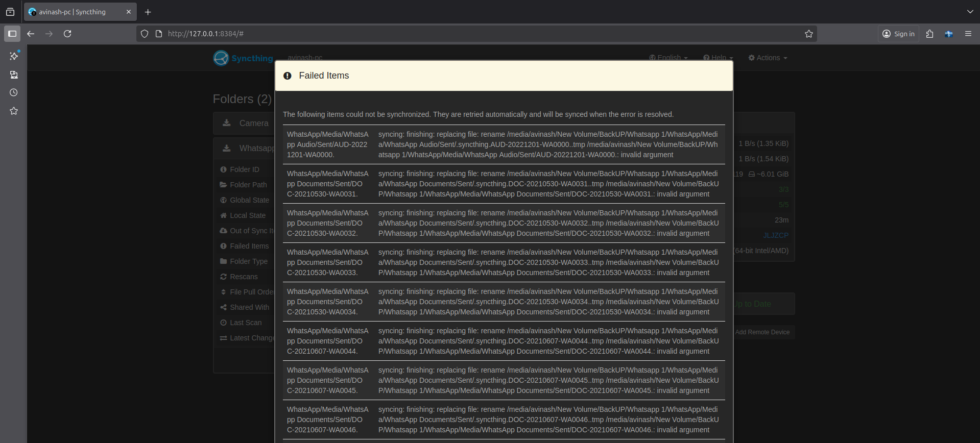Open the bookmarks sidebar panel
Screen dimensions: 980x443
(x=14, y=111)
